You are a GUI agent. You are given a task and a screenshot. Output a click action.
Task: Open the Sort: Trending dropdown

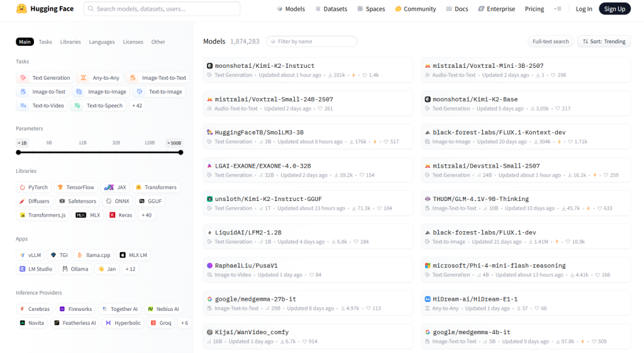(604, 41)
